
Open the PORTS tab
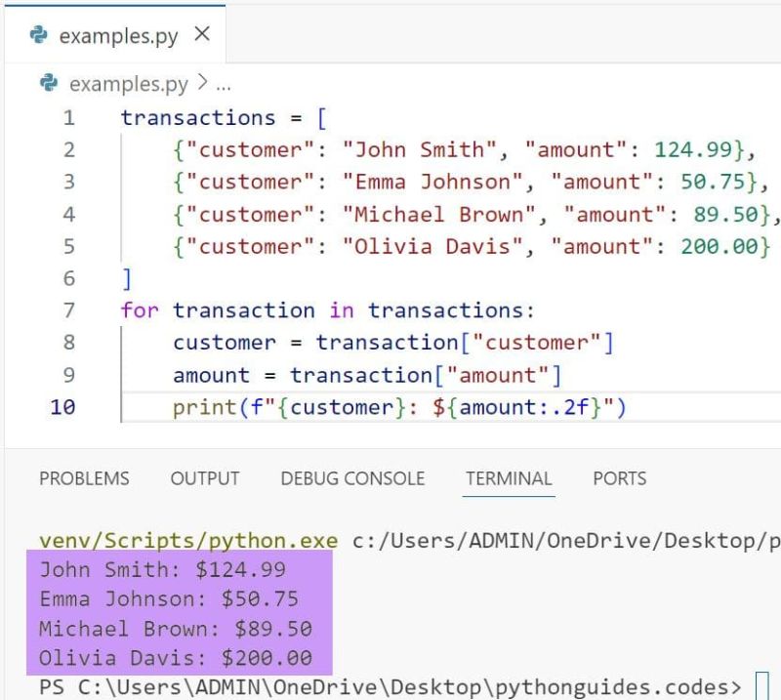[x=618, y=478]
